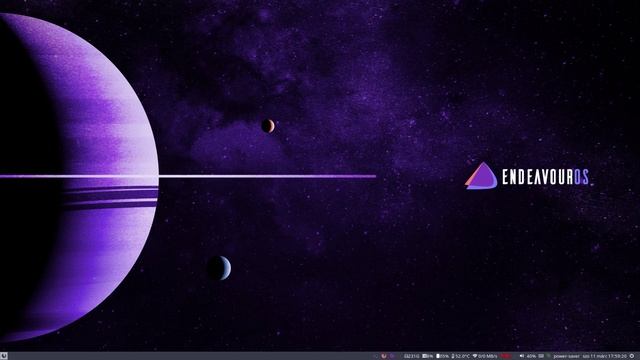Click the memory usage indicator beside the disk
Viewport: 640px width, 360px height.
[x=428, y=356]
